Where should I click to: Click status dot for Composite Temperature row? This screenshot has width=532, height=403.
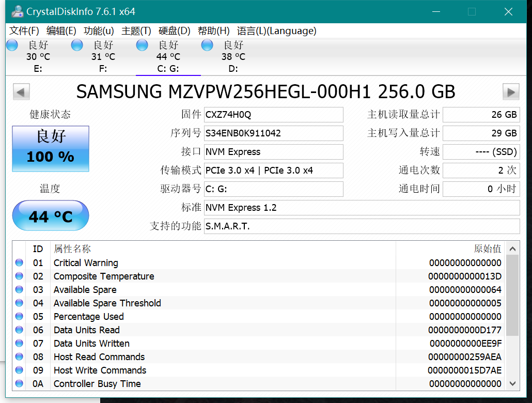click(19, 276)
